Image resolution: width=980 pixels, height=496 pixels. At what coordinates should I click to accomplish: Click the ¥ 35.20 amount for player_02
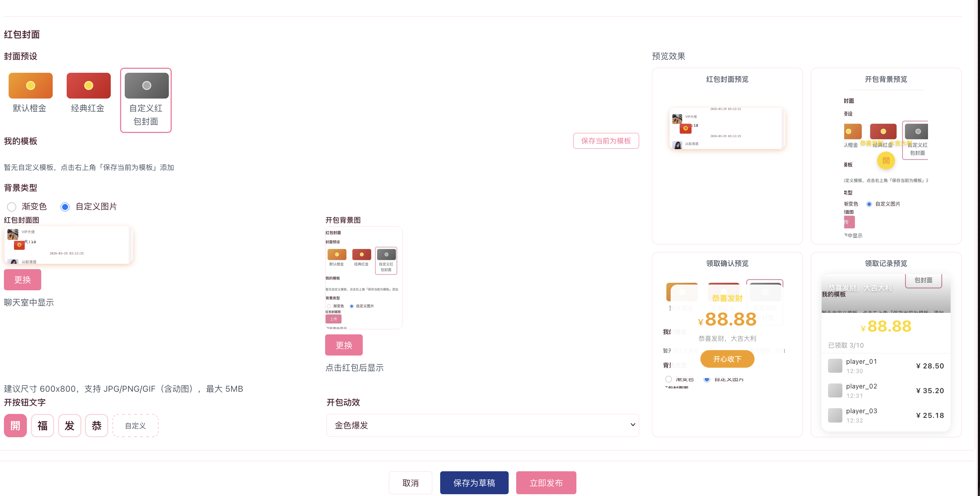tap(930, 391)
